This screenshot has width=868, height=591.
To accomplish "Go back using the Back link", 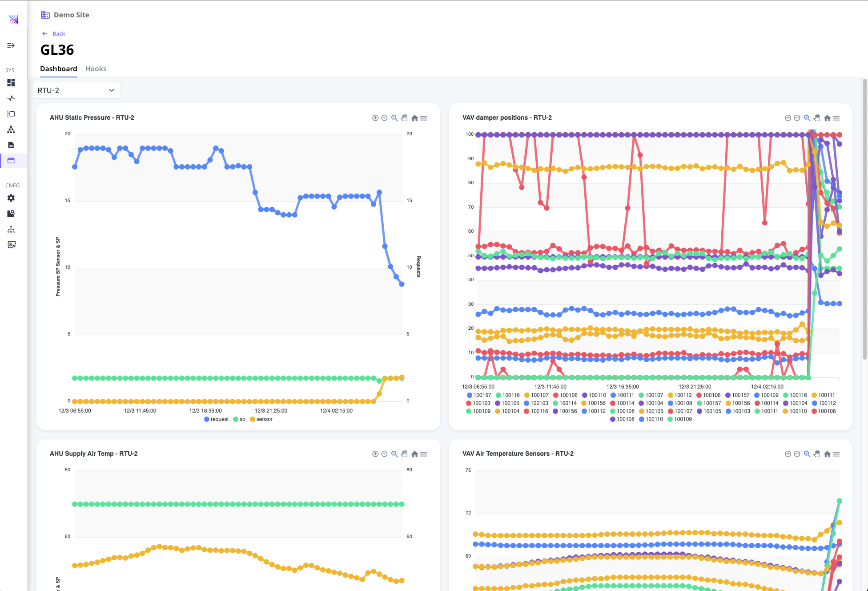I will coord(54,33).
